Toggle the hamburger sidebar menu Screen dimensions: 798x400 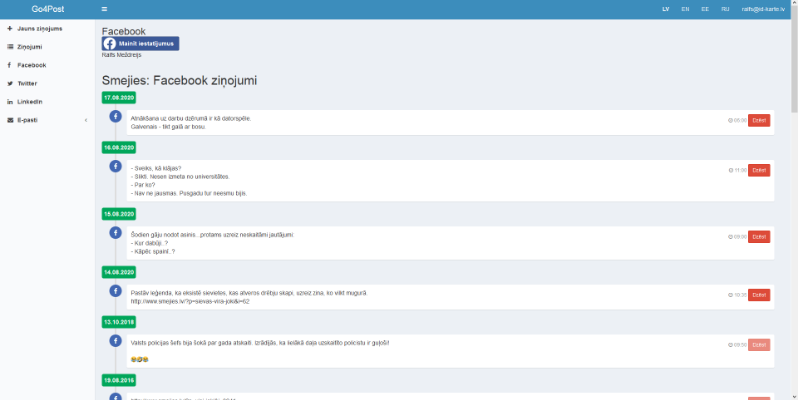[x=104, y=9]
